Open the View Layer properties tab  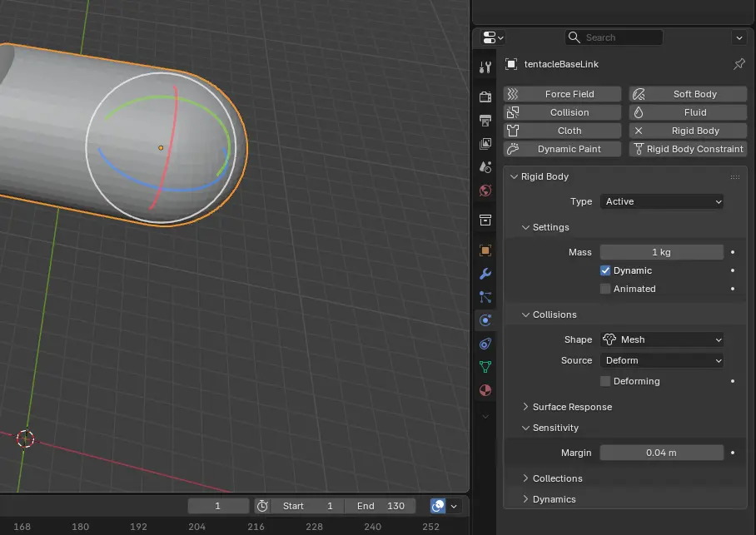coord(485,143)
